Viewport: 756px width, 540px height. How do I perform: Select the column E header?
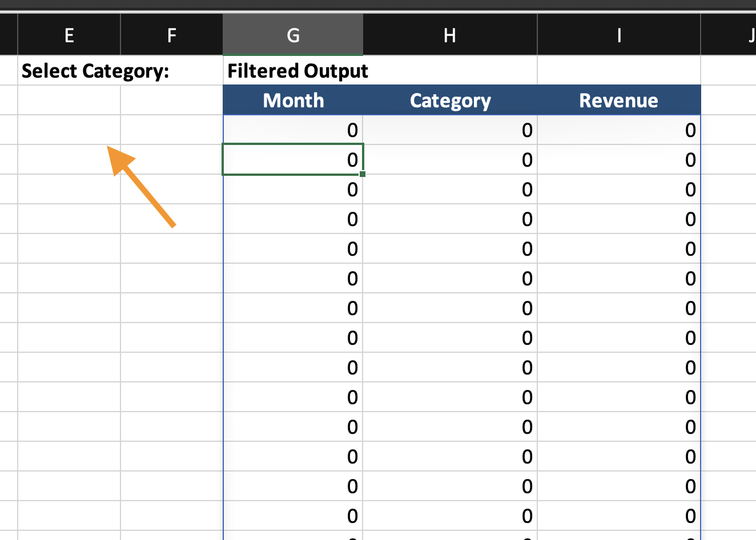(x=69, y=35)
